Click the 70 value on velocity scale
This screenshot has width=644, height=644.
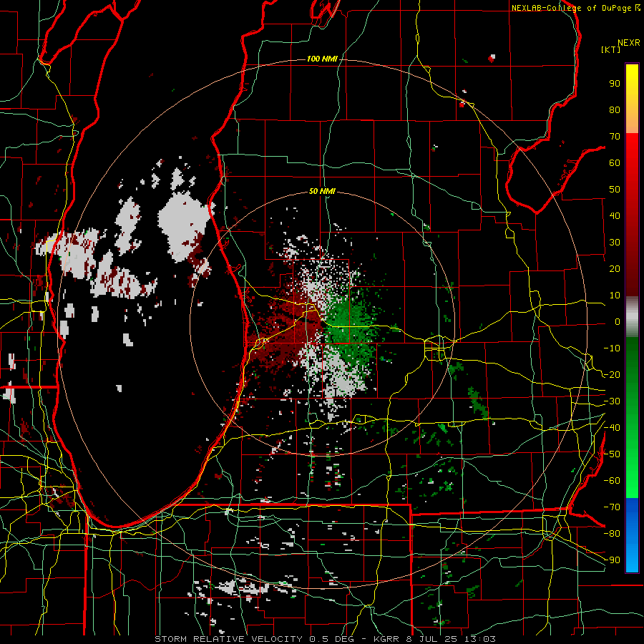[x=615, y=137]
